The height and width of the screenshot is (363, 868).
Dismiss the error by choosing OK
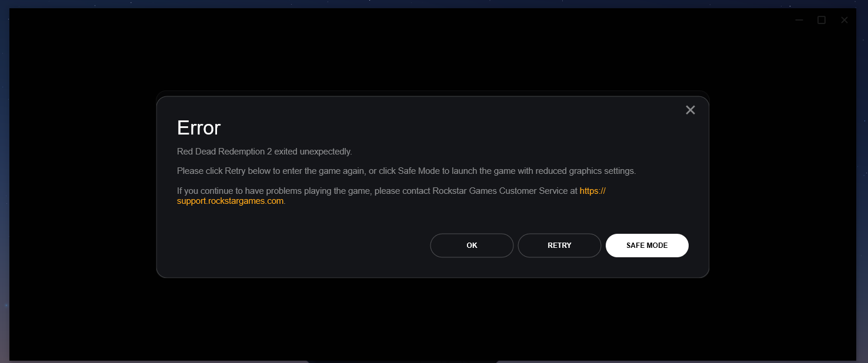tap(472, 246)
